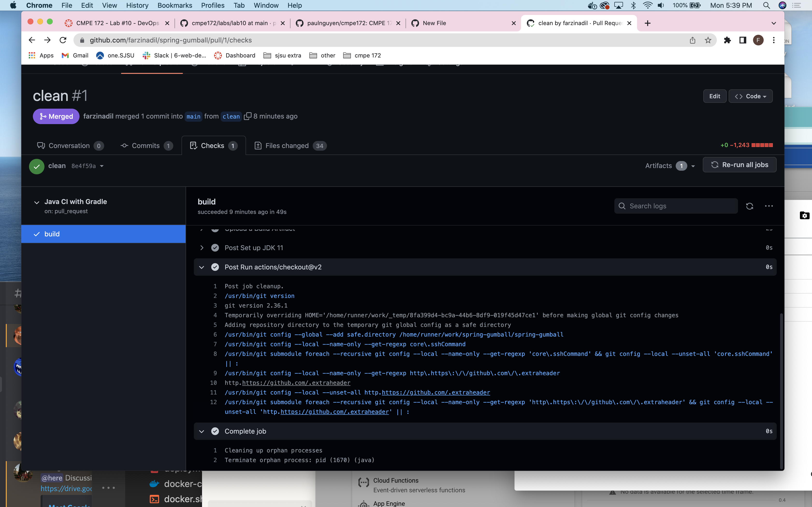Open Chrome extensions puzzle icon
This screenshot has width=812, height=507.
pyautogui.click(x=727, y=40)
